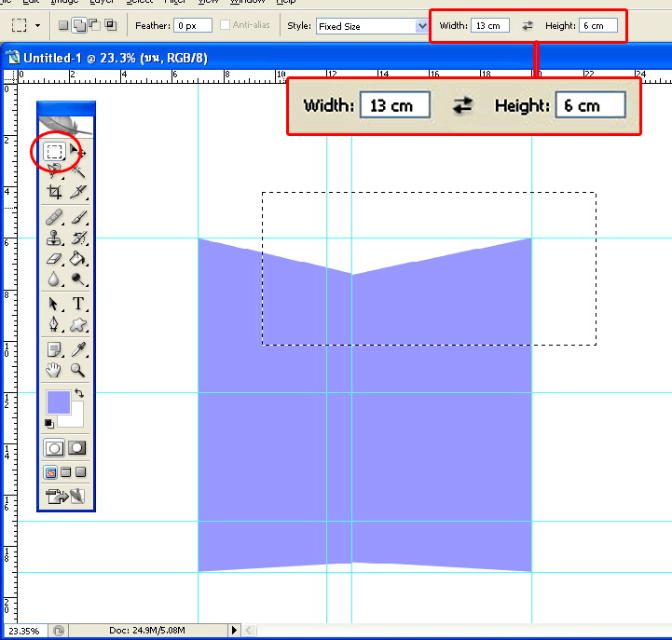This screenshot has width=672, height=640.
Task: Select the Hand tool
Action: click(x=54, y=370)
